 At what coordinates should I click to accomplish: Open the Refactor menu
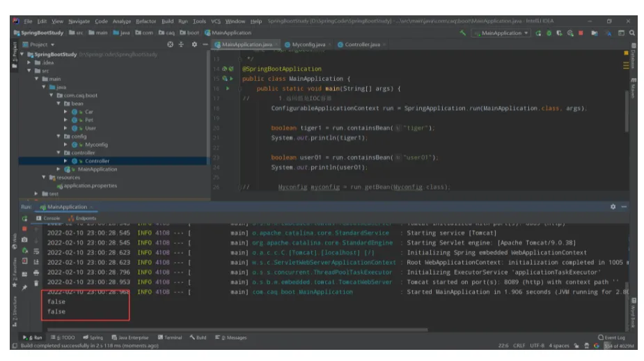coord(146,22)
